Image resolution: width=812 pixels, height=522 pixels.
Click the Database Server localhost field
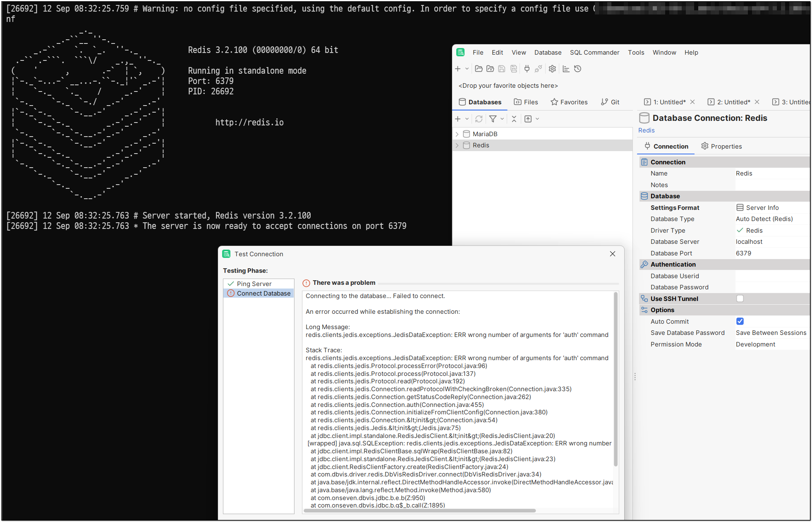tap(772, 242)
